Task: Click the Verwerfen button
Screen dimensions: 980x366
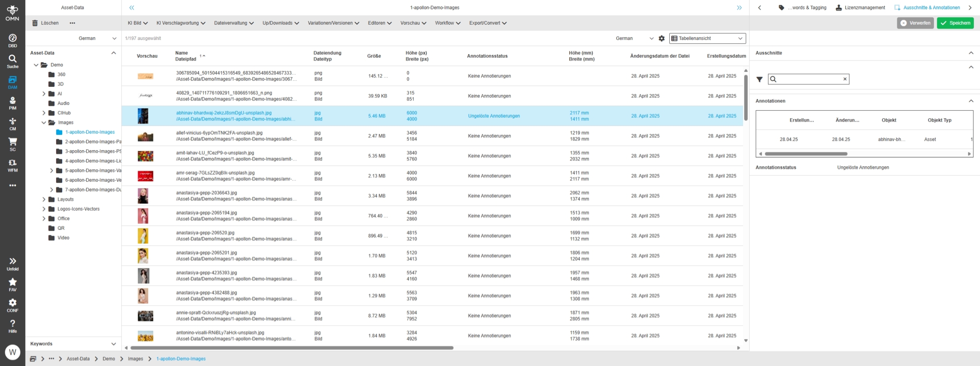Action: click(915, 23)
